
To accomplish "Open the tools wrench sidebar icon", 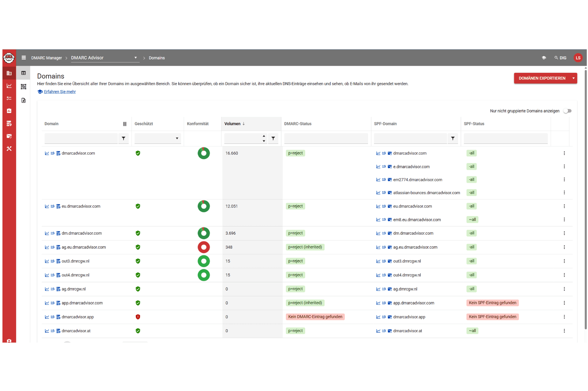I will point(9,149).
